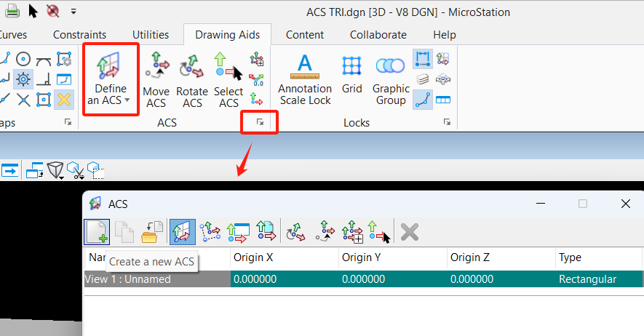Open ACS group dialog launcher
Screen dimensions: 644x336
[x=260, y=122]
